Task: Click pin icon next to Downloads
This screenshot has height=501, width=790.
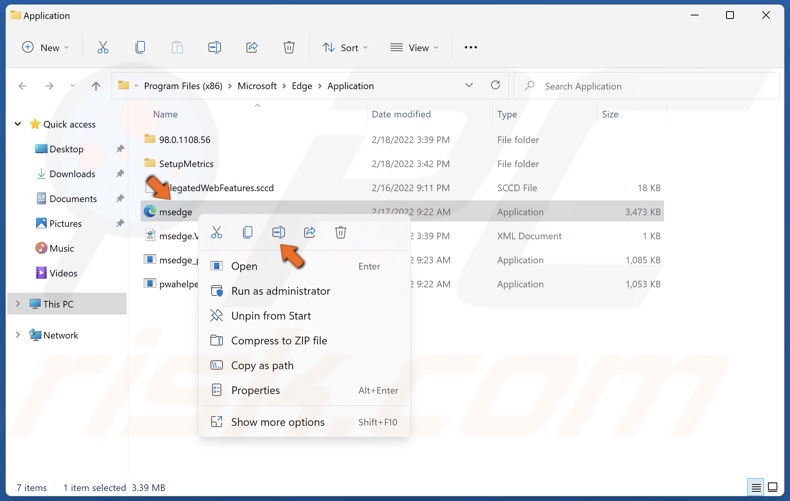Action: [x=120, y=174]
